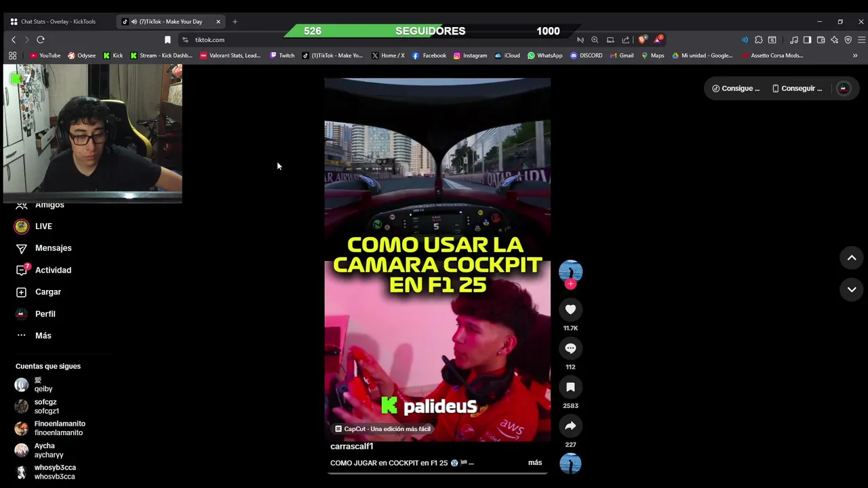Open browser extensions puzzle icon
The image size is (868, 488).
pos(759,40)
